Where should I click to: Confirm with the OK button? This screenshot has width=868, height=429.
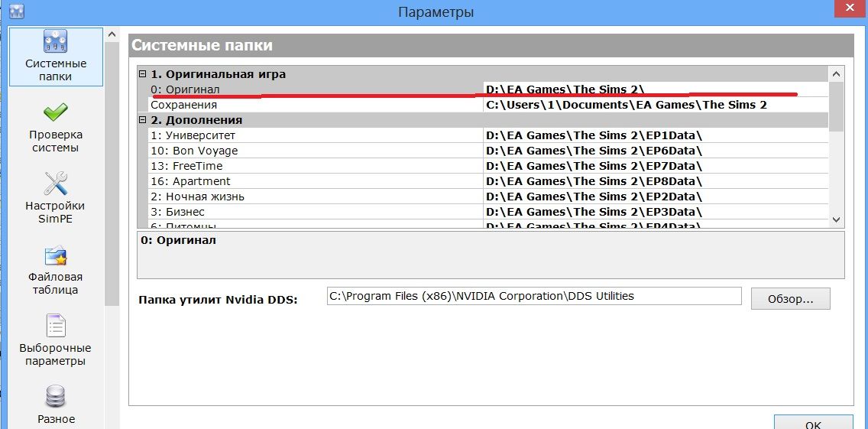tap(813, 424)
